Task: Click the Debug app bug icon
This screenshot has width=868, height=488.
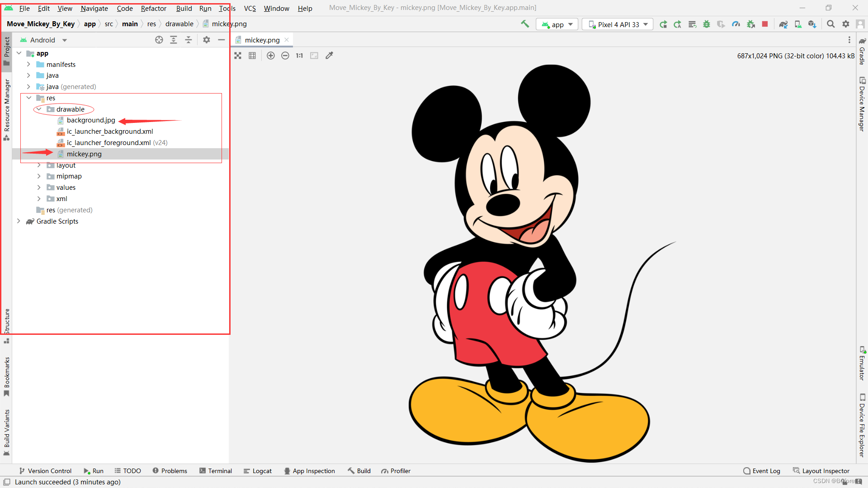Action: 707,24
